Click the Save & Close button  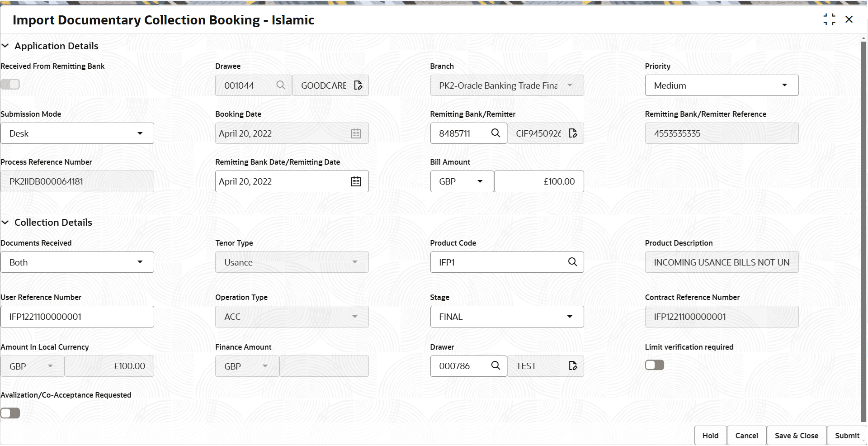click(x=796, y=436)
